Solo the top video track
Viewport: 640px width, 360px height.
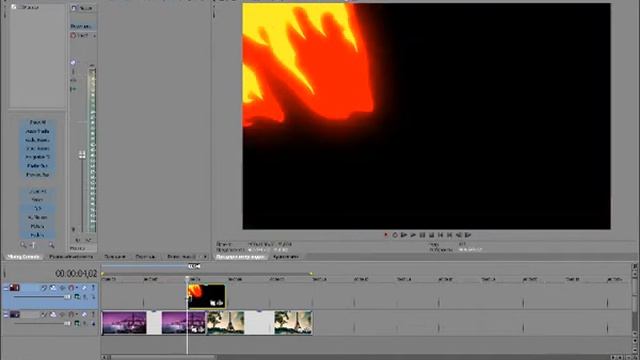(x=93, y=288)
